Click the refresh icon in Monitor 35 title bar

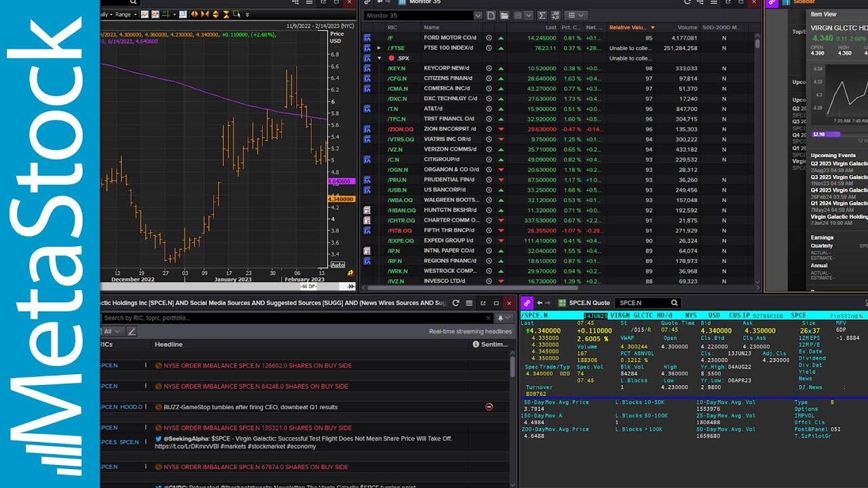tap(688, 2)
